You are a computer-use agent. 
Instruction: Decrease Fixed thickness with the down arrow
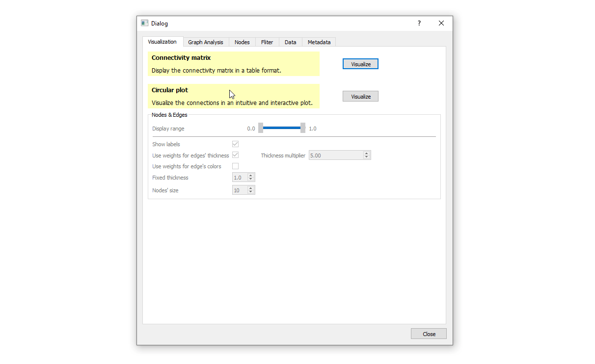tap(251, 180)
